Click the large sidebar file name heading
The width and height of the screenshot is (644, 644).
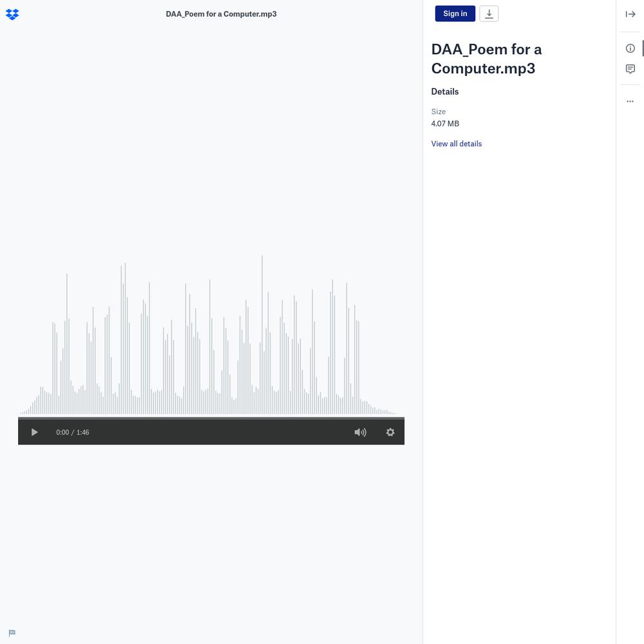coord(486,59)
